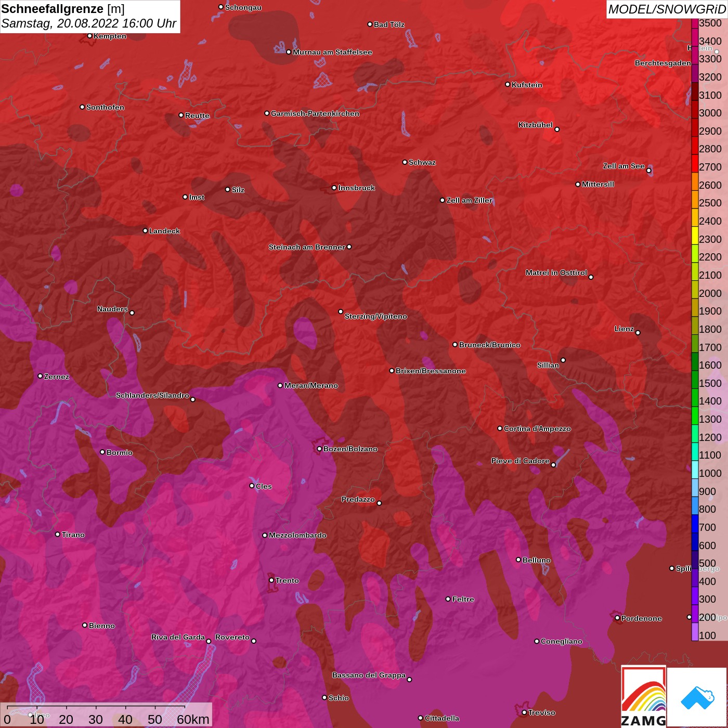The image size is (728, 728).
Task: Select the Treviso city marker
Action: click(524, 712)
